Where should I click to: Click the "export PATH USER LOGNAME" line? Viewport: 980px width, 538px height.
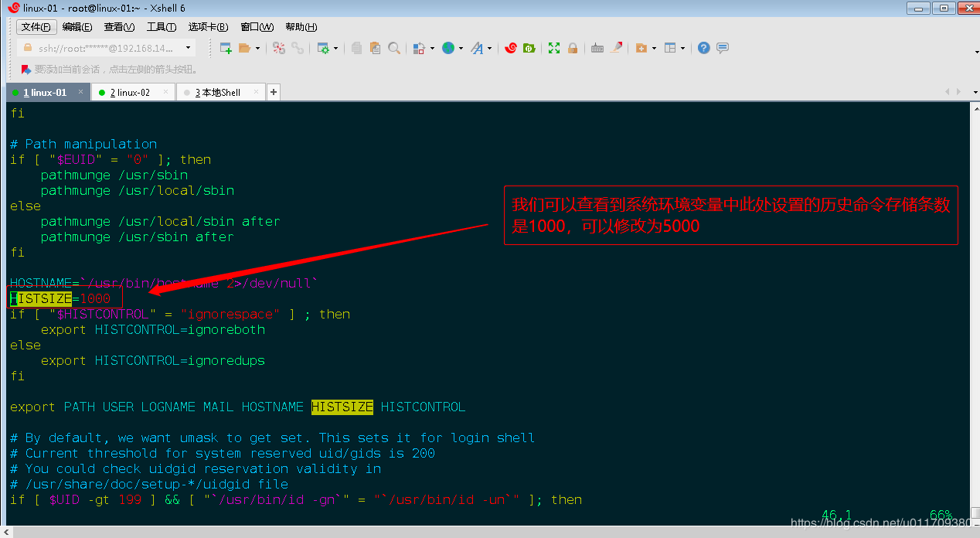point(238,407)
